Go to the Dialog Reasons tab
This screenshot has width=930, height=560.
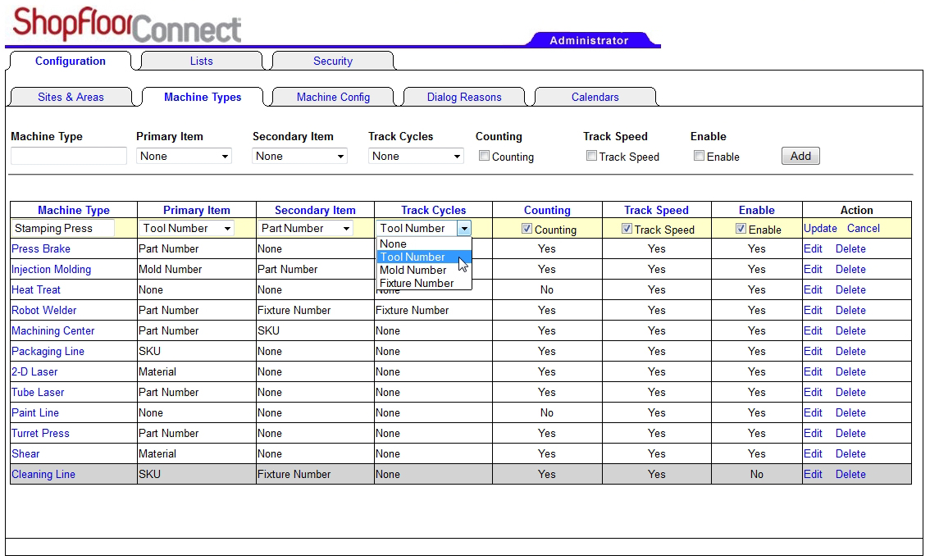coord(464,97)
